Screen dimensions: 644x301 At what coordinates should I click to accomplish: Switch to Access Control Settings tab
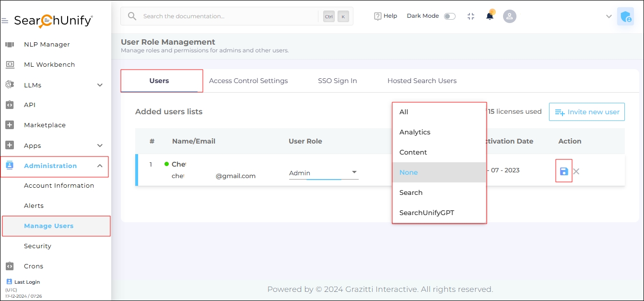[x=248, y=81]
